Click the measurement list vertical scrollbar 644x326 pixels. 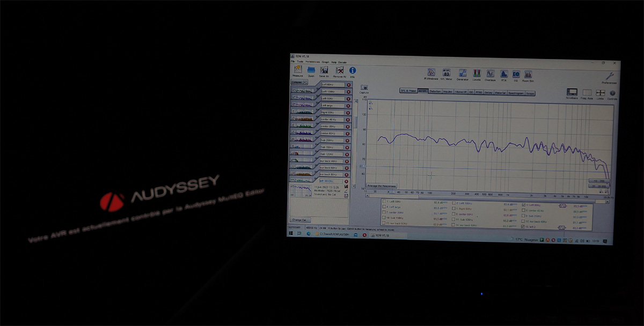[x=355, y=143]
